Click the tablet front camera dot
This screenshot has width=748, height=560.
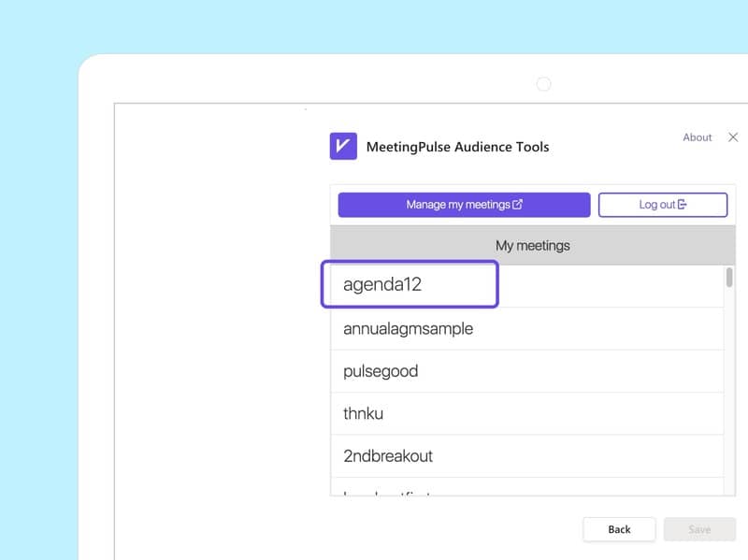(x=543, y=84)
